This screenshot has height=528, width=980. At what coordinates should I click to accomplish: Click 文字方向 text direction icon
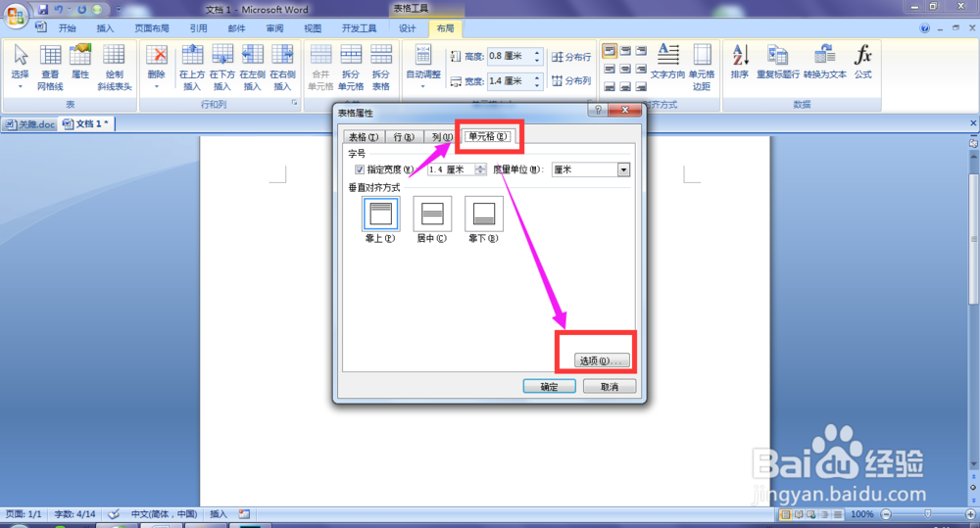[667, 62]
